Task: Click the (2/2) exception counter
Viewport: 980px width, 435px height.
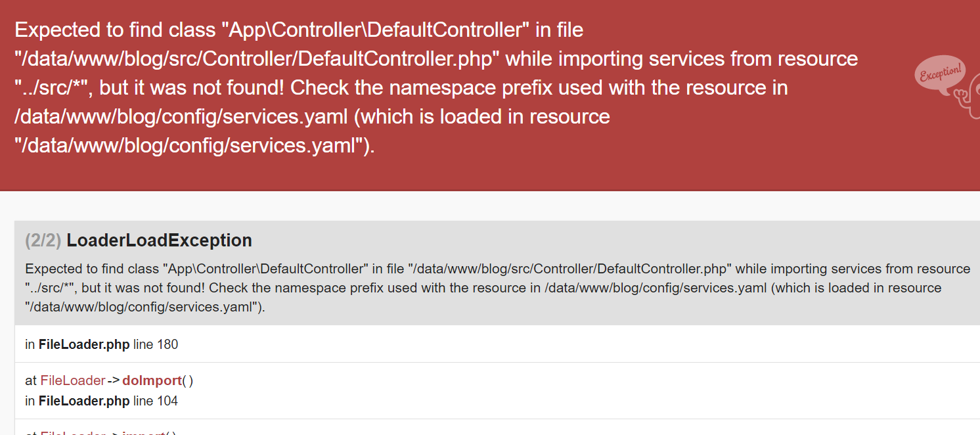Action: [x=43, y=240]
